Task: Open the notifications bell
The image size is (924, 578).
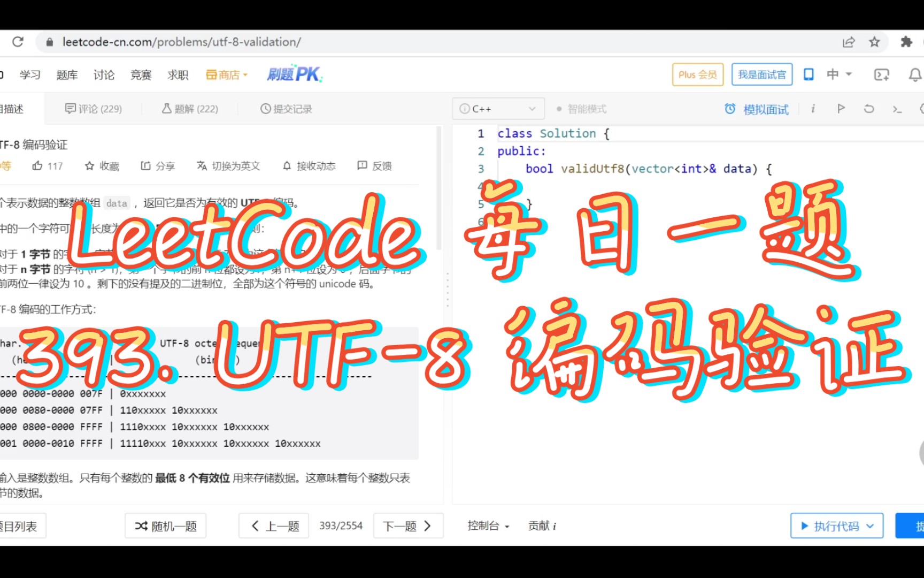Action: click(915, 75)
